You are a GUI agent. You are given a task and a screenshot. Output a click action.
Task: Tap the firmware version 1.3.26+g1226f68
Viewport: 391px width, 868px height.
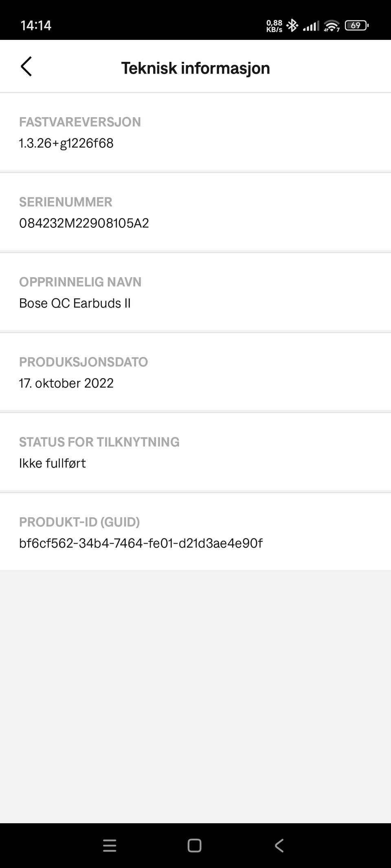pyautogui.click(x=66, y=143)
